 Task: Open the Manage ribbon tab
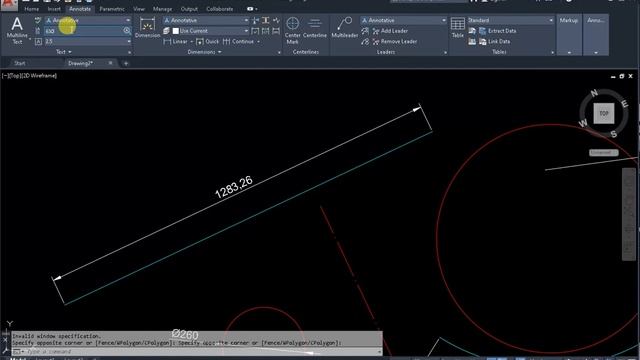click(x=162, y=9)
